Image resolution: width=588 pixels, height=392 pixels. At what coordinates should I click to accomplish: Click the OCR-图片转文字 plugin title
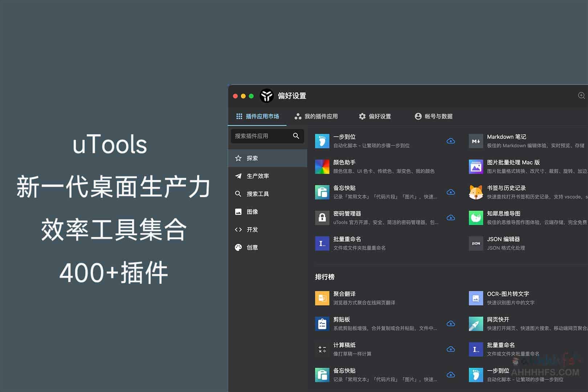508,294
